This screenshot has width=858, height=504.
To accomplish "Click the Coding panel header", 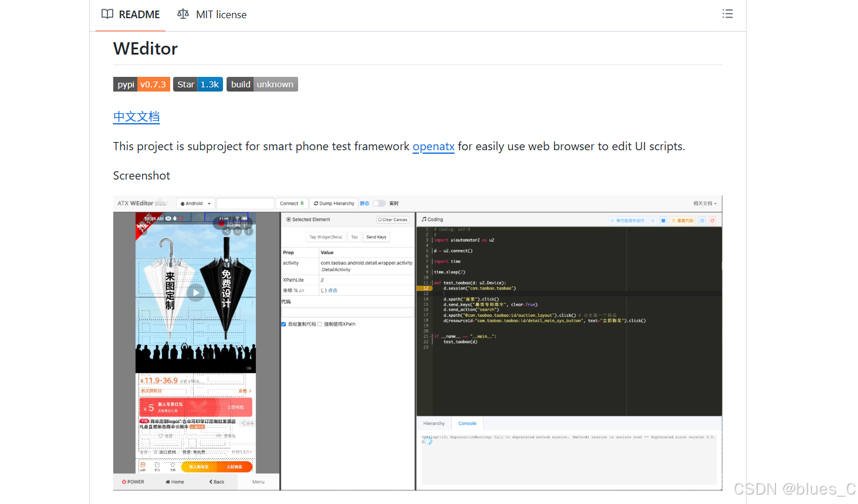I will pyautogui.click(x=432, y=219).
